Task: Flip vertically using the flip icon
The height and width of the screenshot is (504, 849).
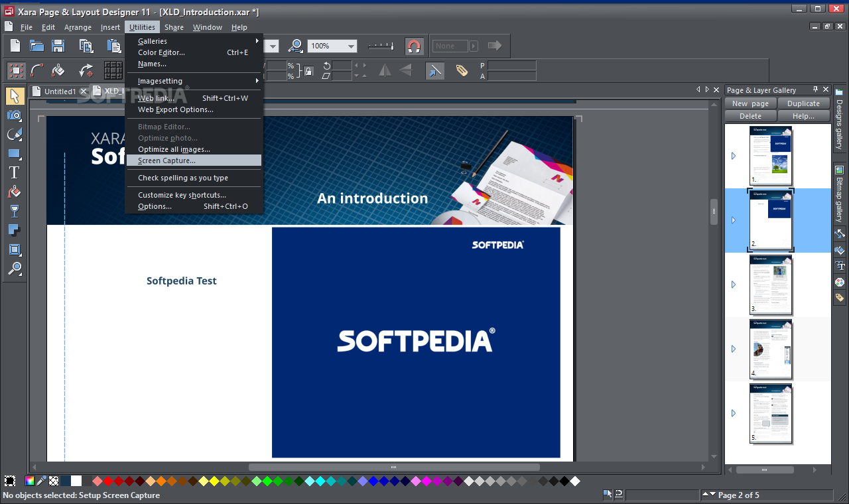Action: [x=405, y=70]
